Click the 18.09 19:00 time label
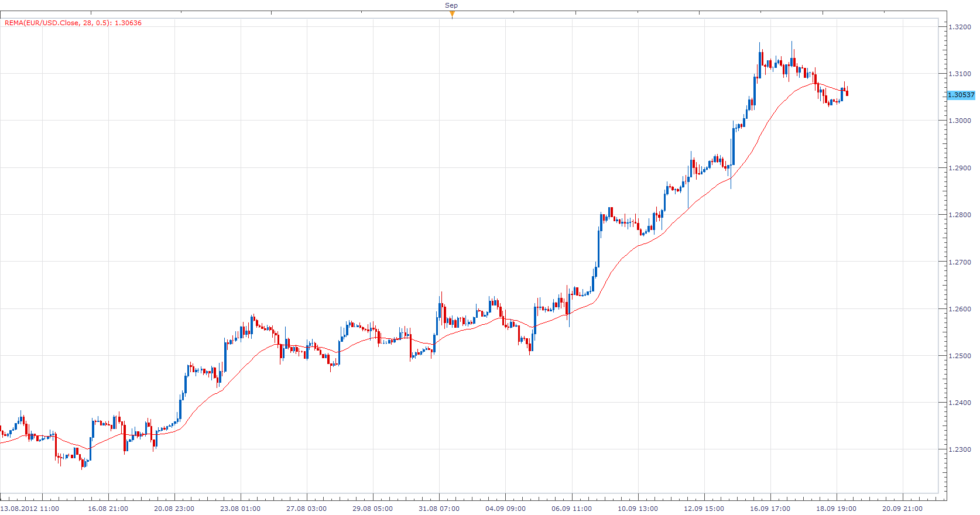 pos(837,509)
